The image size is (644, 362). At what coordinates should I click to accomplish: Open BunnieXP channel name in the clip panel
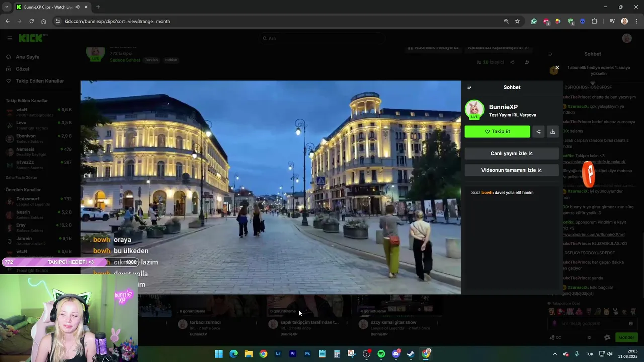503,107
